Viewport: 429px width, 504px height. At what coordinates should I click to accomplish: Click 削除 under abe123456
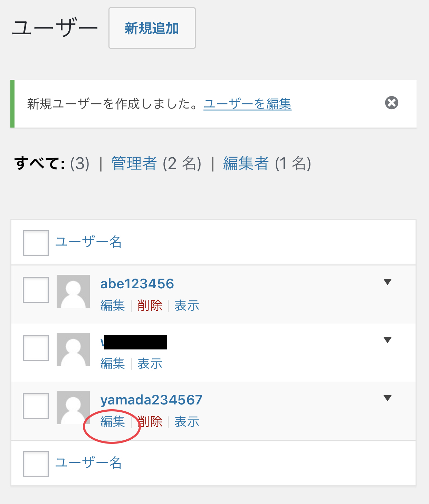150,306
